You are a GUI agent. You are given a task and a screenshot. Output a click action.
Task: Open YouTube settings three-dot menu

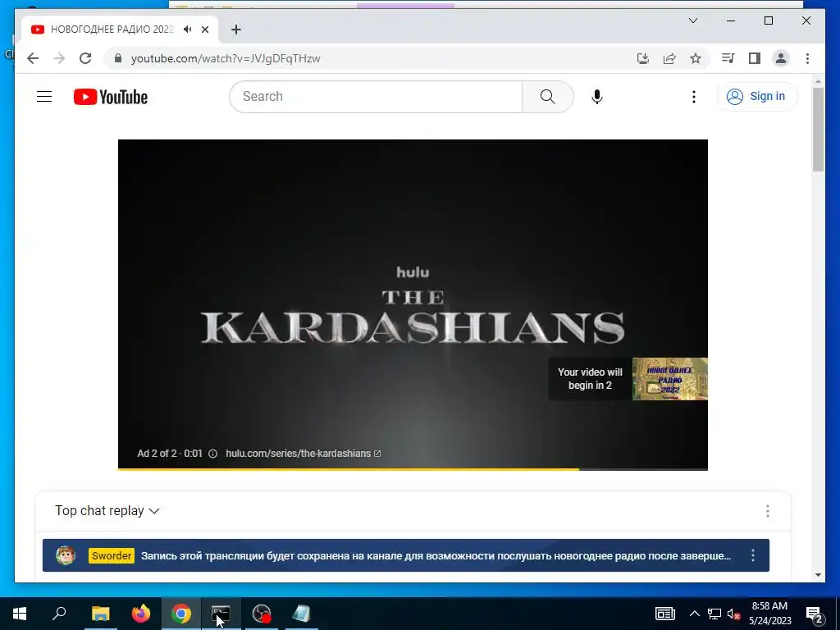coord(694,97)
